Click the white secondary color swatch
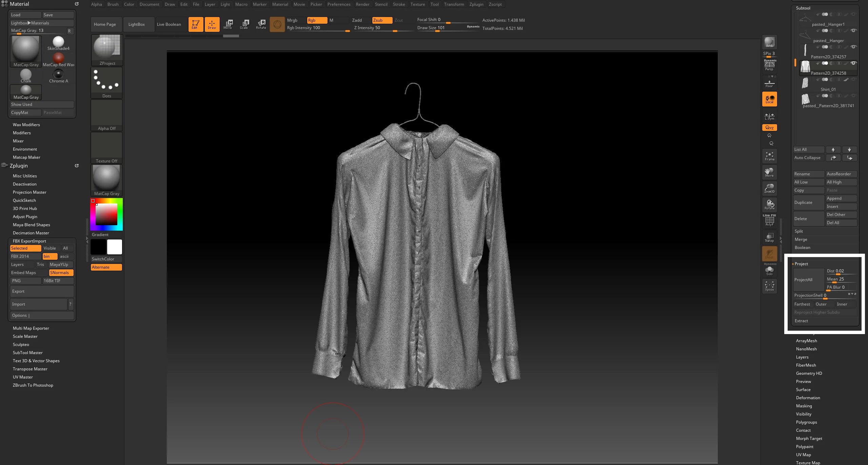The image size is (868, 465). (x=115, y=247)
